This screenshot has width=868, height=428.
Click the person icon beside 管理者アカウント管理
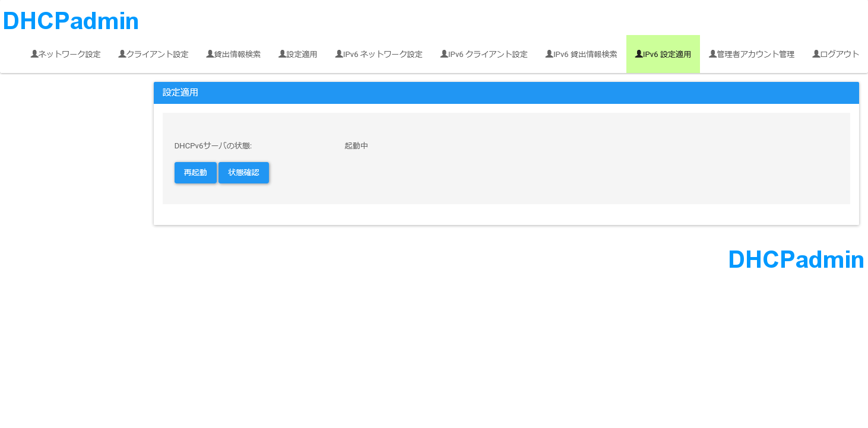coord(713,54)
